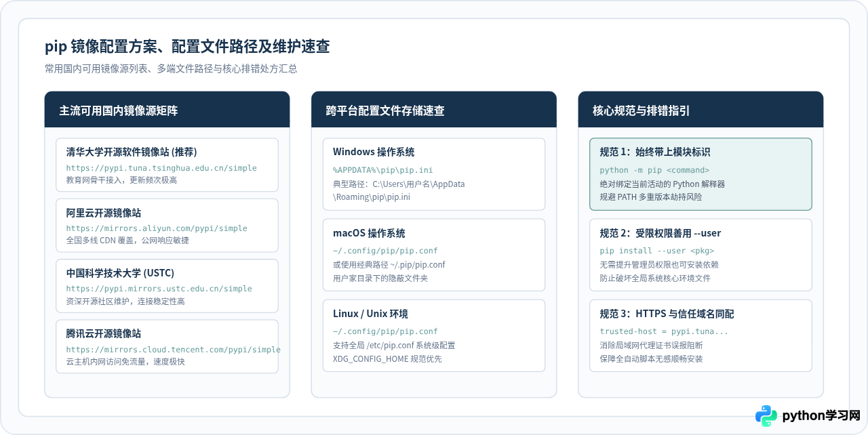The image size is (868, 435).
Task: Select the ~/.config/pip/pip.conf path under macOS
Action: [385, 251]
